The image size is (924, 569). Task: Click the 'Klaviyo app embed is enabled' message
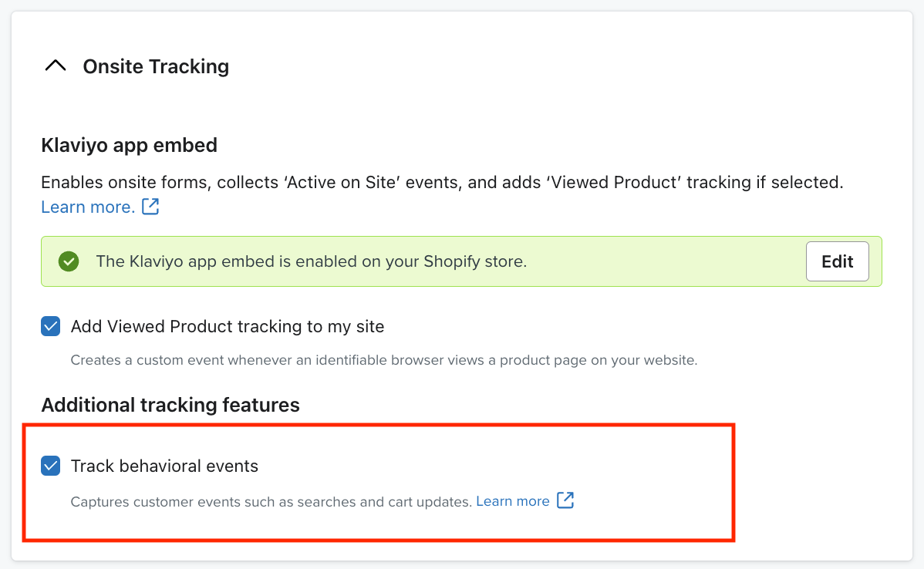point(311,261)
